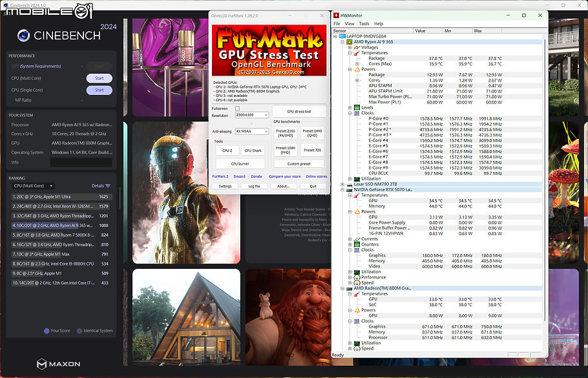Expand the Voltages node in HWMonitor
Viewport: 588px width, 378px height.
pos(350,48)
